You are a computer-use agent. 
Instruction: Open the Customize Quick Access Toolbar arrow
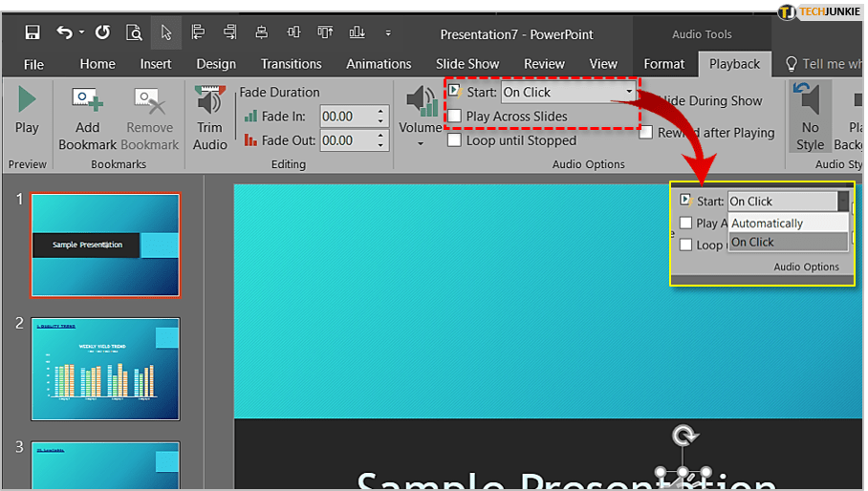[387, 33]
